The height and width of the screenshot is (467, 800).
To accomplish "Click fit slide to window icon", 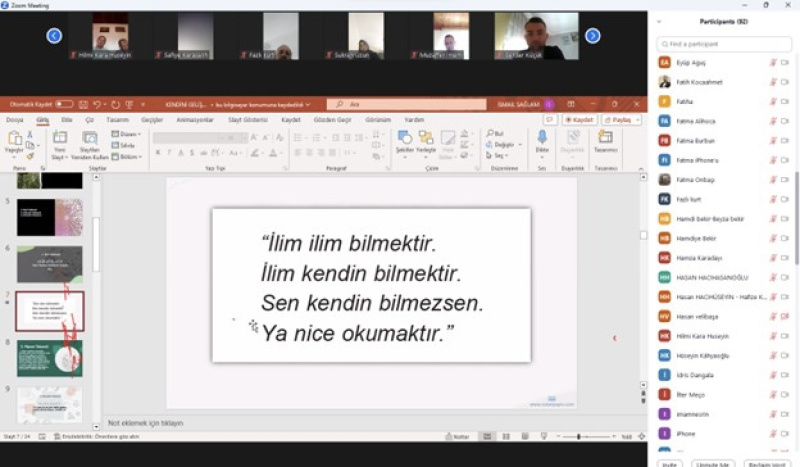I will click(641, 436).
